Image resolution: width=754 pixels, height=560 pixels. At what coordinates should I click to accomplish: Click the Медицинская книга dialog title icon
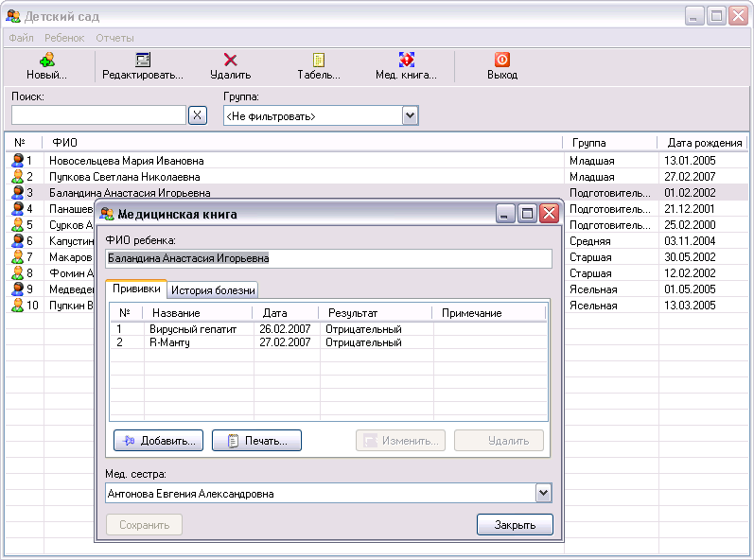107,214
